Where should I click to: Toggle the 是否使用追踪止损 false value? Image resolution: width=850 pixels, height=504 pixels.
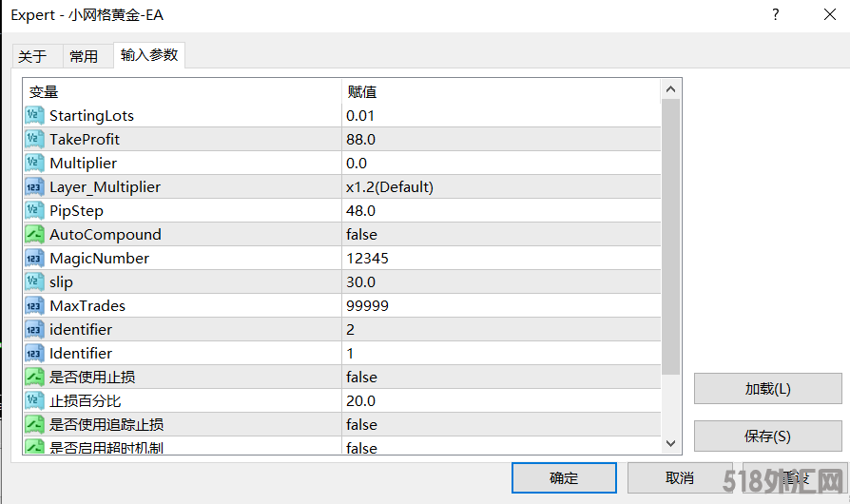pos(361,425)
